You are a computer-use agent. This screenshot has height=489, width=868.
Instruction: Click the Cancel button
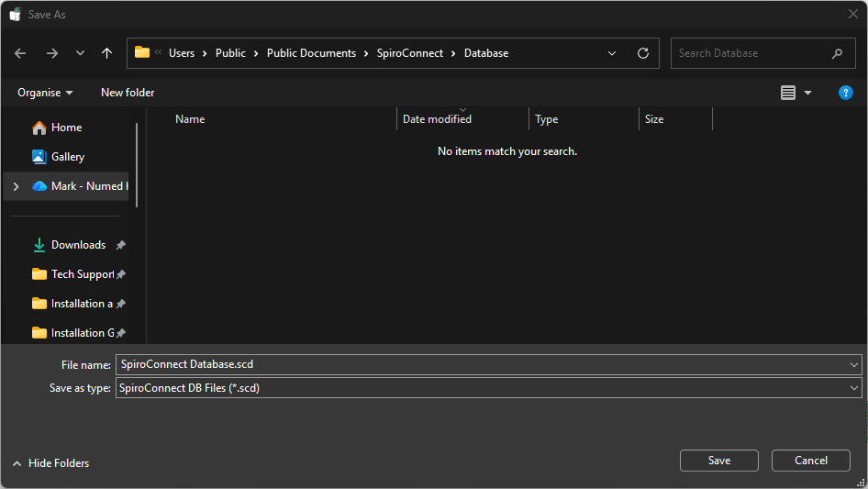810,461
